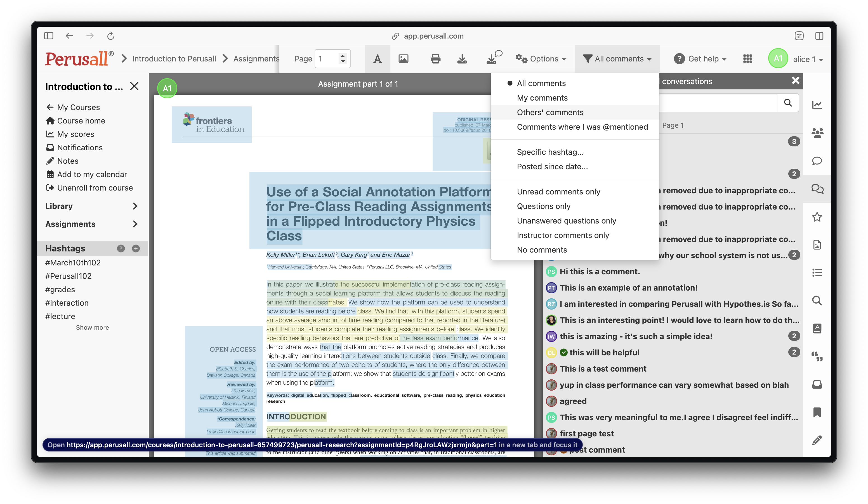Open the apps grid icon
868x504 pixels.
click(x=747, y=59)
